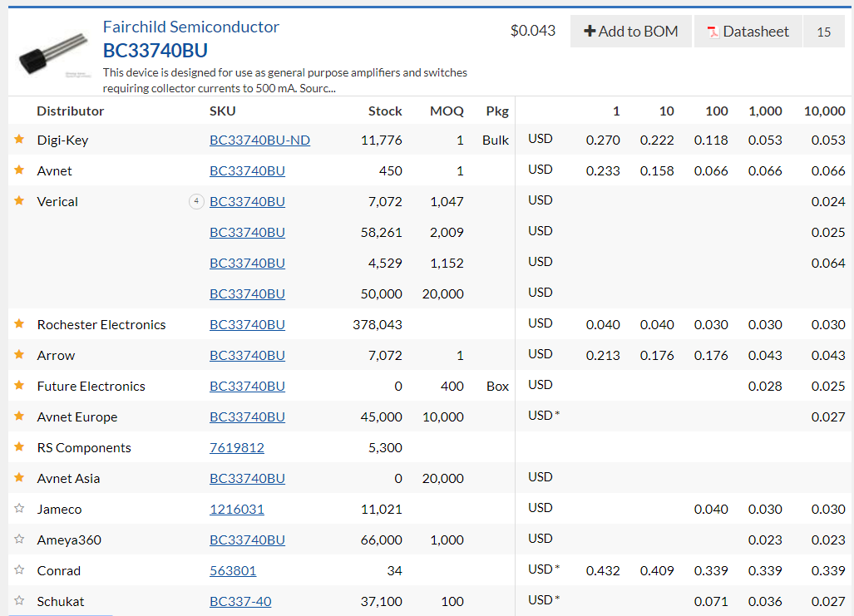Click the MOQ column header

pyautogui.click(x=447, y=111)
